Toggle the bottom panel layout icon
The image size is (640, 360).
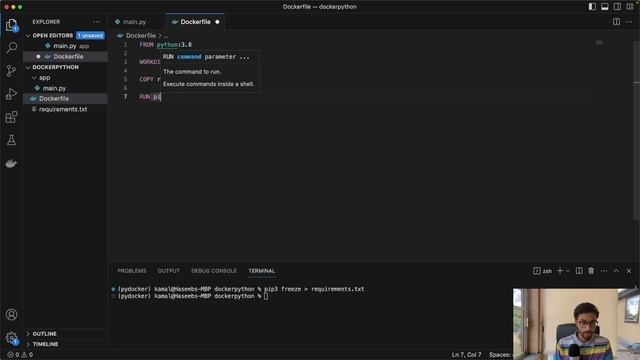[604, 7]
